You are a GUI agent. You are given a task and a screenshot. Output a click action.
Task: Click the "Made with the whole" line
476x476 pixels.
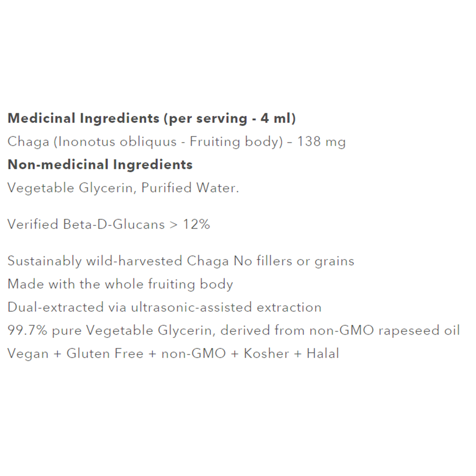[x=75, y=284]
